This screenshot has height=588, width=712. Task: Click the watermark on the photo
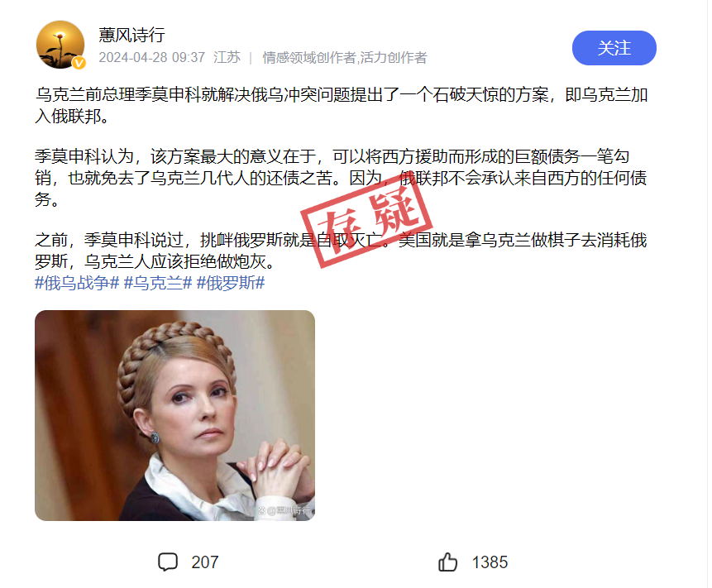(x=284, y=510)
